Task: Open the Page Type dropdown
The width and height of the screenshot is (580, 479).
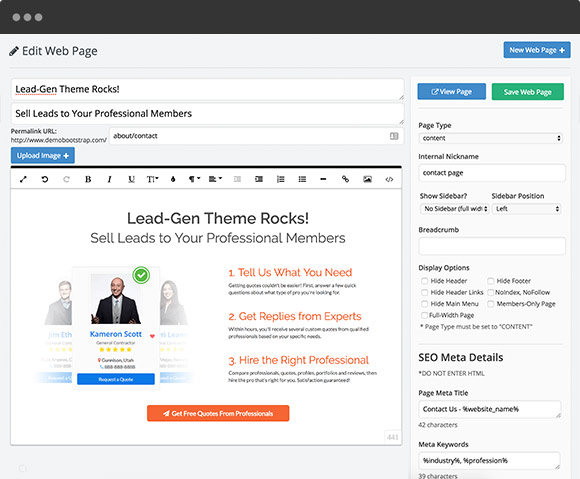Action: (490, 138)
